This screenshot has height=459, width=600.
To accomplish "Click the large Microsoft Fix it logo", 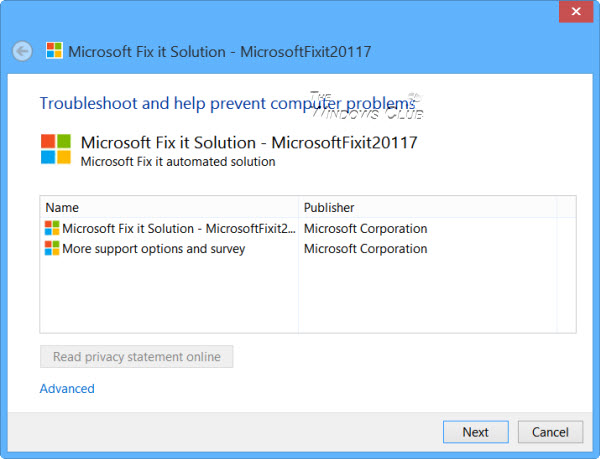I will coord(56,149).
